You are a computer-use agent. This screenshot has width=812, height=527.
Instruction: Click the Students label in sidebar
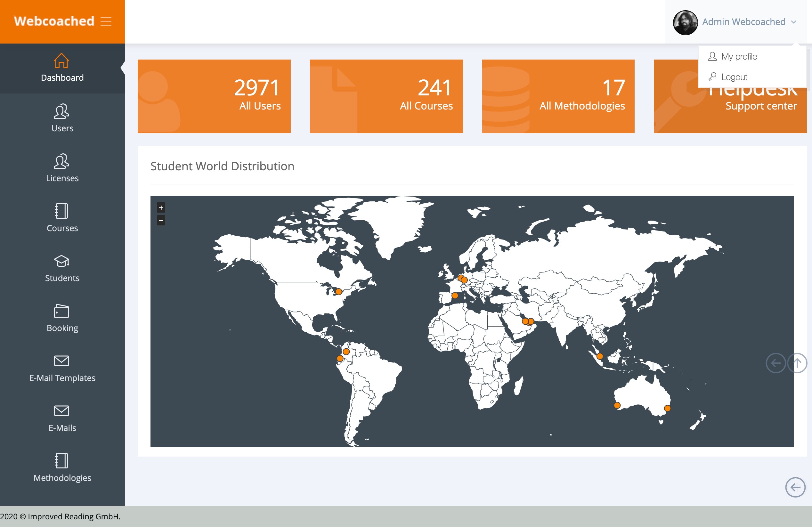coord(62,278)
